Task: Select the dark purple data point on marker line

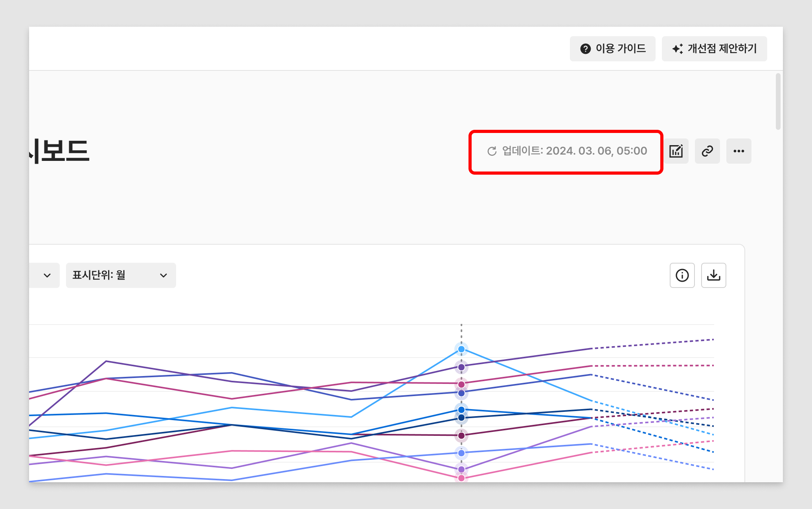Action: tap(461, 367)
